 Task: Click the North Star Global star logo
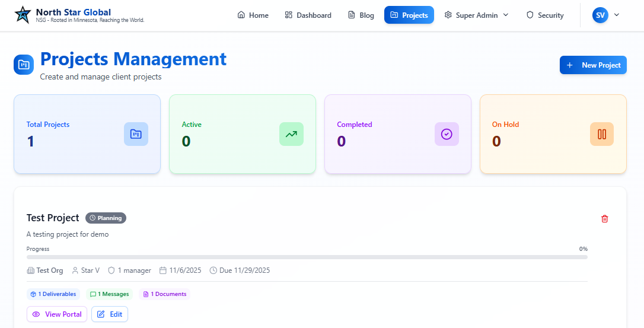point(23,15)
